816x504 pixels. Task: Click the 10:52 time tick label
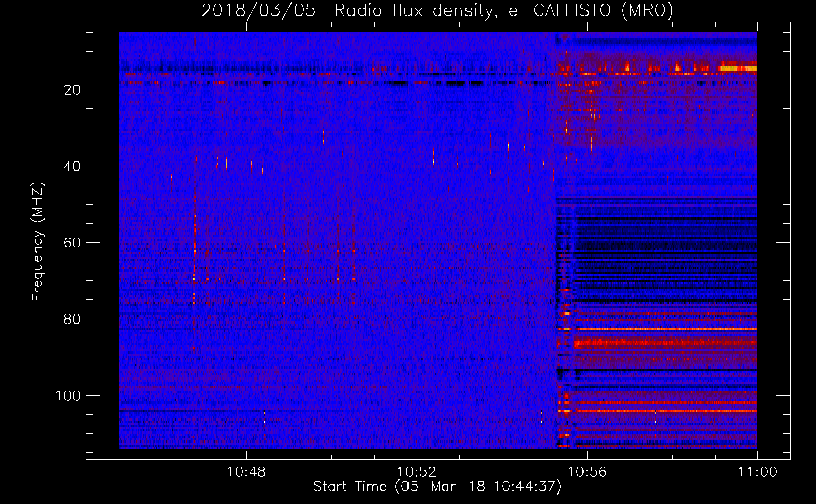pos(417,472)
